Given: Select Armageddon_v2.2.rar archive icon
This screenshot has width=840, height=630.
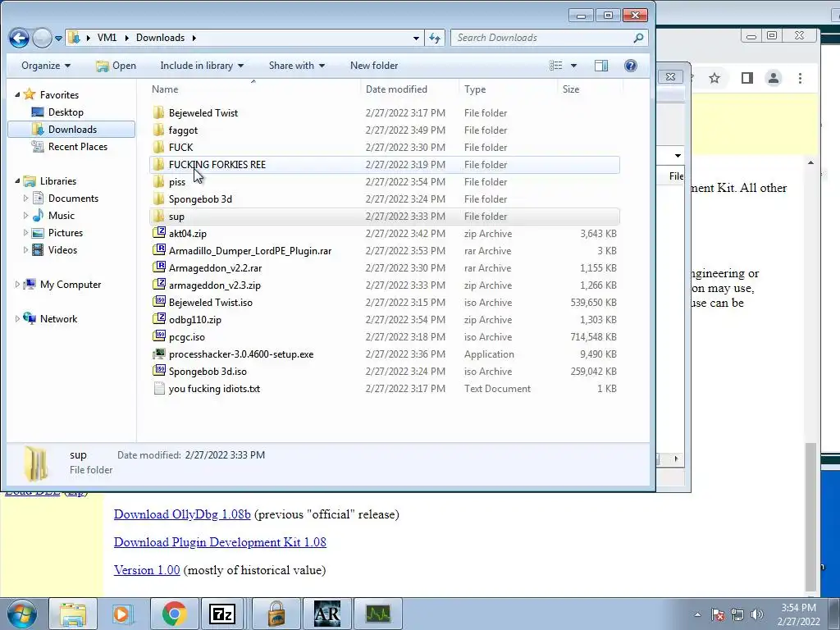Looking at the screenshot, I should (158, 267).
